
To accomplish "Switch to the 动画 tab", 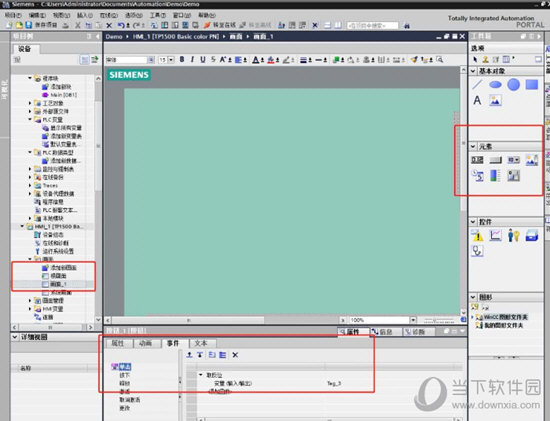I will (x=146, y=343).
